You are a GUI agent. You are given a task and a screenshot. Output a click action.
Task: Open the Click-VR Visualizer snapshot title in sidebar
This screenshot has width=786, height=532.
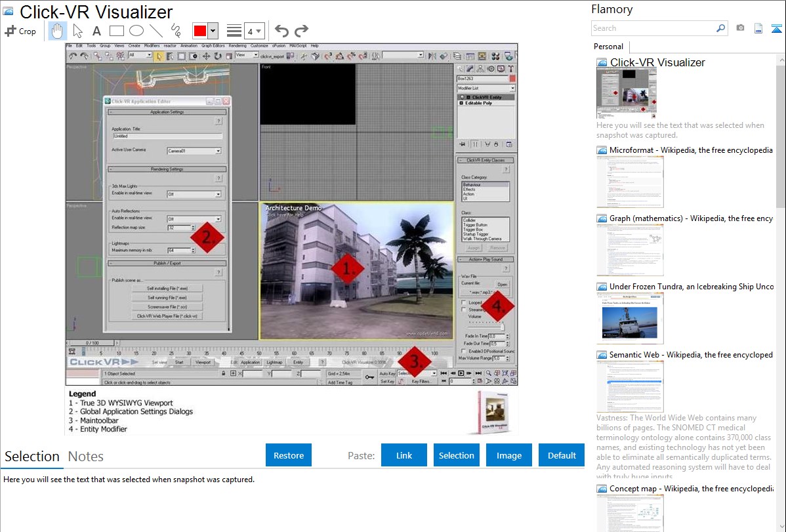(x=657, y=62)
